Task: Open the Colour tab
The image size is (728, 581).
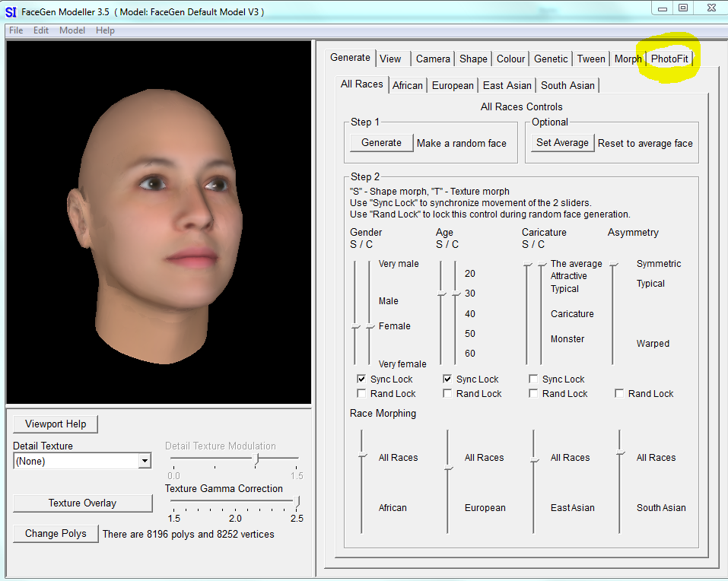Action: tap(510, 59)
